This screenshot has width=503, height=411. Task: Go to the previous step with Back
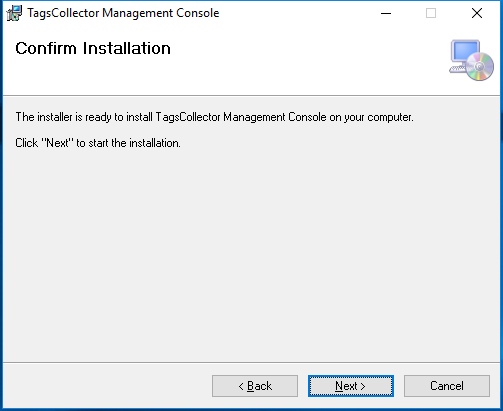point(255,386)
